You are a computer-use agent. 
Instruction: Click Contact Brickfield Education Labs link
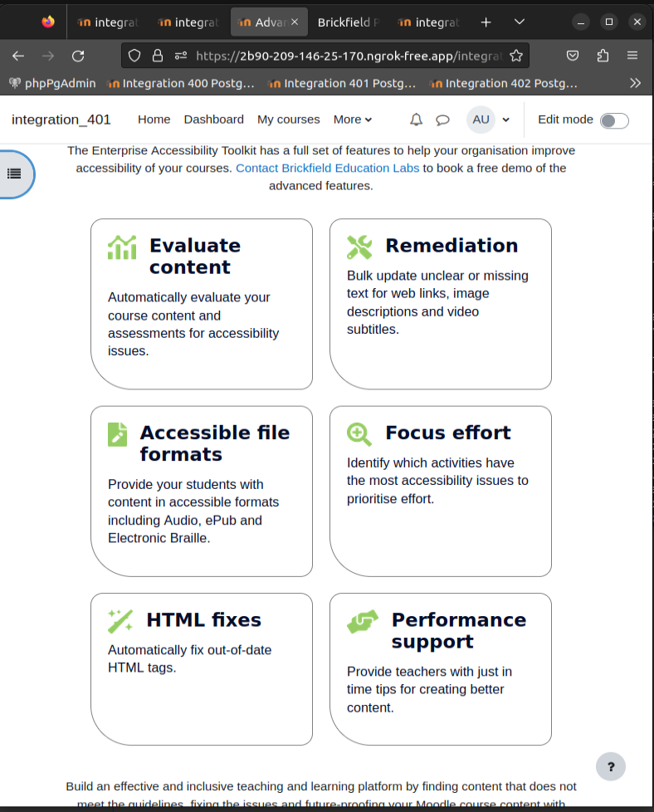[327, 169]
